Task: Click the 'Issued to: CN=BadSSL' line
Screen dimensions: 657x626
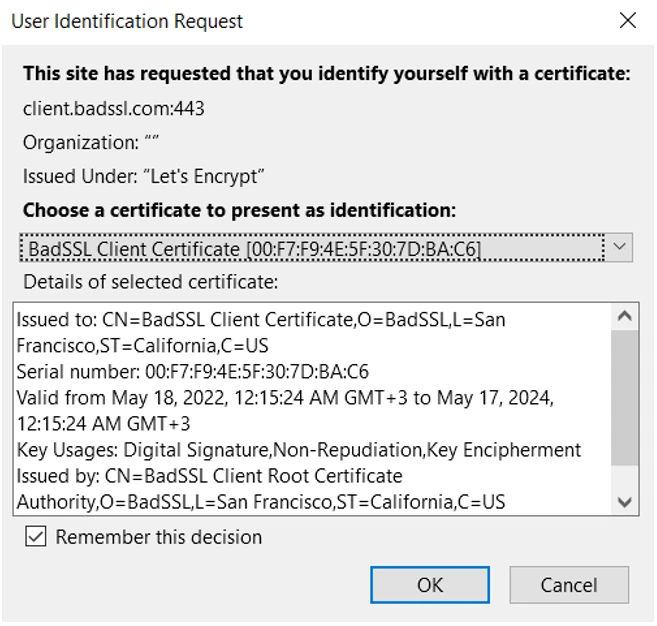Action: 260,320
